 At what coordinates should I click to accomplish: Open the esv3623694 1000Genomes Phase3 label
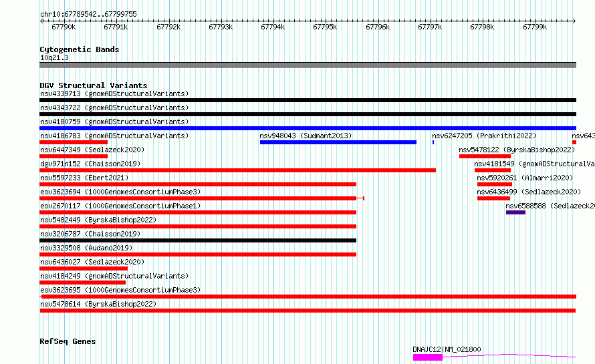120,192
